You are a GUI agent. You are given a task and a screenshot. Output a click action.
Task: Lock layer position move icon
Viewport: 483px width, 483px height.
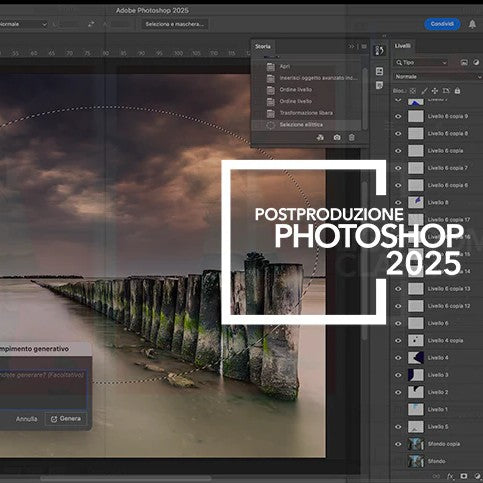click(x=435, y=91)
